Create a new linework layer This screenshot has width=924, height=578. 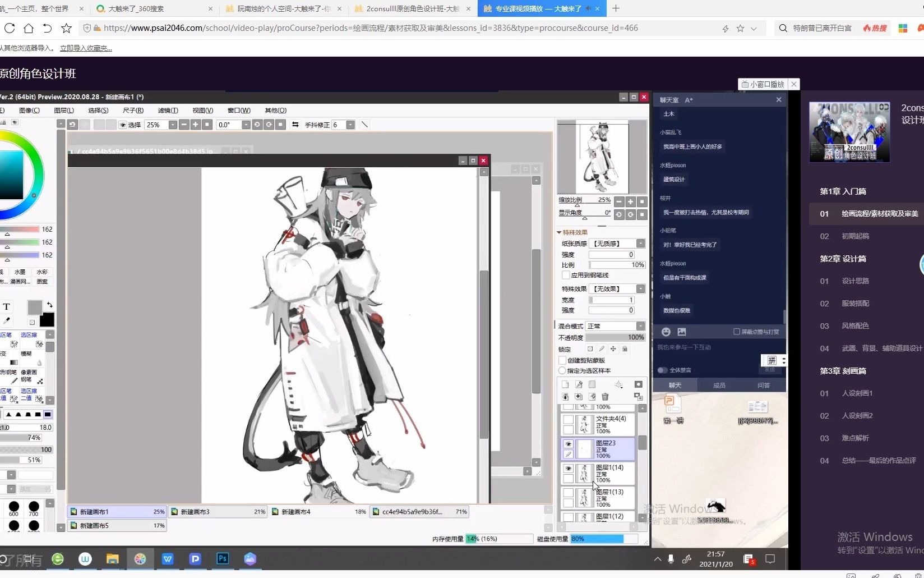coord(579,384)
